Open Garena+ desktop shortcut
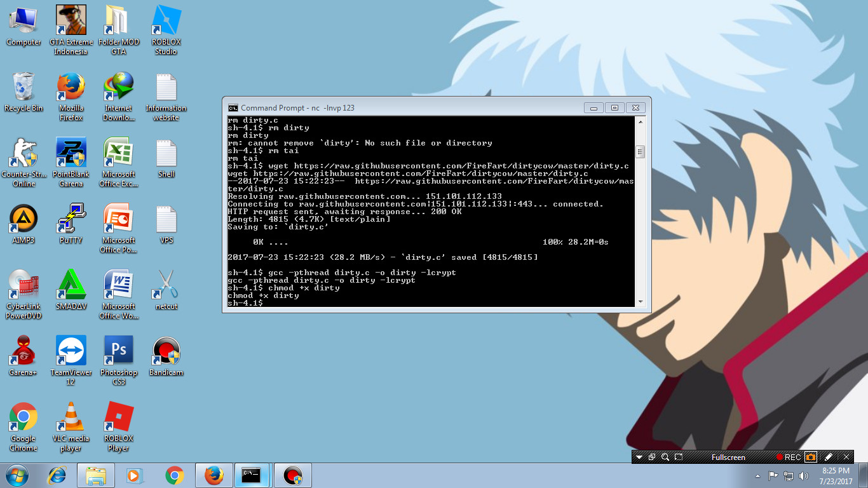This screenshot has width=868, height=488. pyautogui.click(x=24, y=356)
